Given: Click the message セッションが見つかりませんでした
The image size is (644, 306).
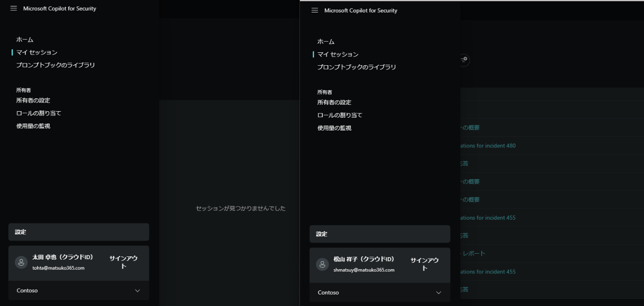Looking at the screenshot, I should click(241, 208).
